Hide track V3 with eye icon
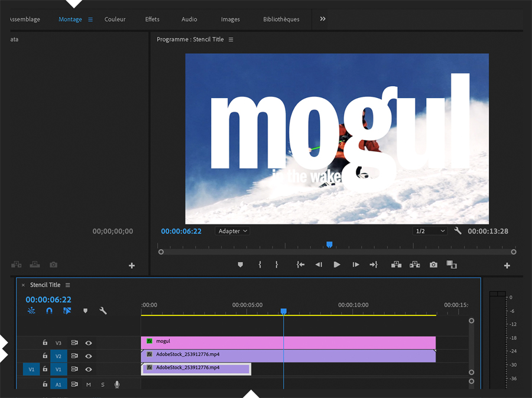 pos(89,342)
